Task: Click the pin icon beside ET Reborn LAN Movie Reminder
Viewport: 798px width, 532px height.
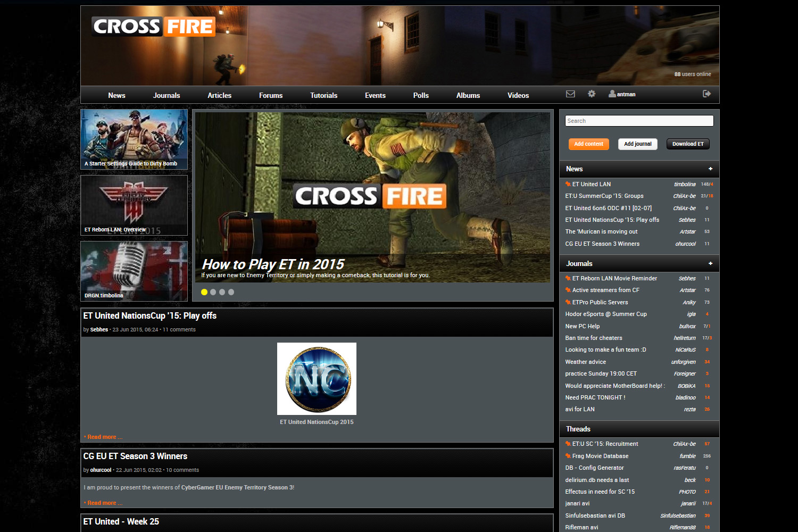Action: click(568, 278)
